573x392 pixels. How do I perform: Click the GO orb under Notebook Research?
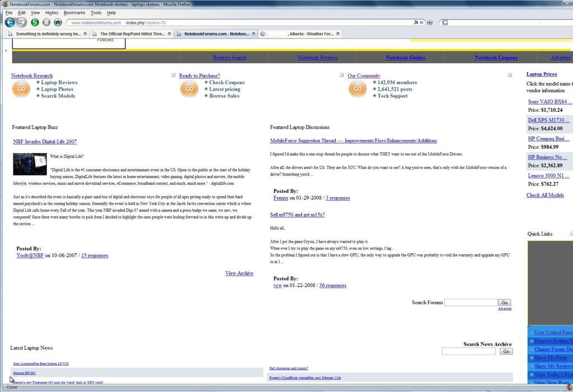point(21,89)
